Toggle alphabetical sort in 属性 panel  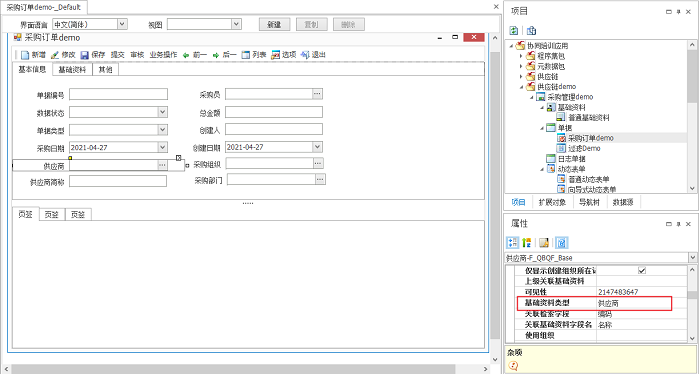pos(527,243)
